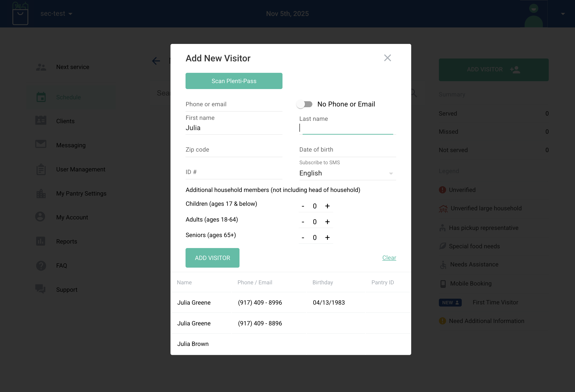The image size is (575, 392).
Task: Click the Zip code input
Action: coord(234,150)
